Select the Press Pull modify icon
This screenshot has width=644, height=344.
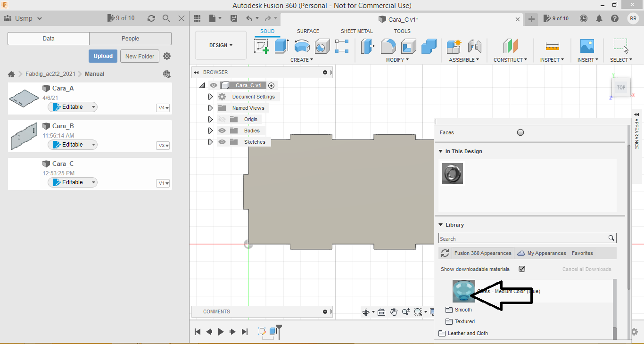point(368,46)
